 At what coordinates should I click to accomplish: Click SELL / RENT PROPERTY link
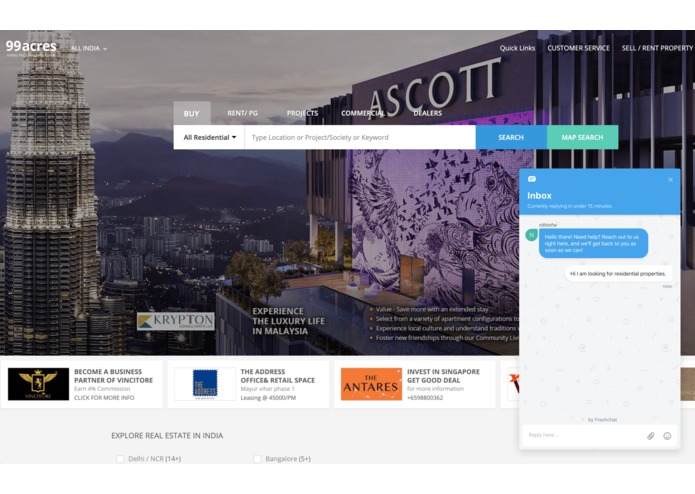(x=657, y=48)
